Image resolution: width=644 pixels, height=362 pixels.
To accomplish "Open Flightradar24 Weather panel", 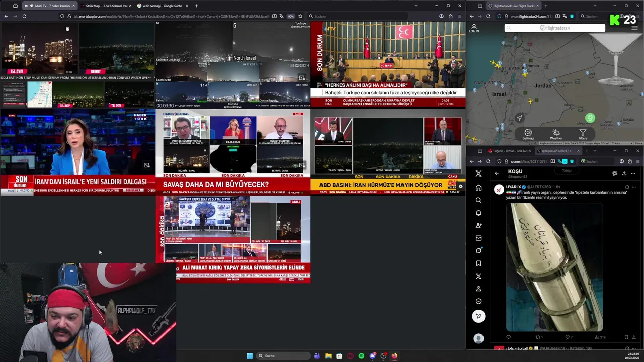I will coord(556,134).
